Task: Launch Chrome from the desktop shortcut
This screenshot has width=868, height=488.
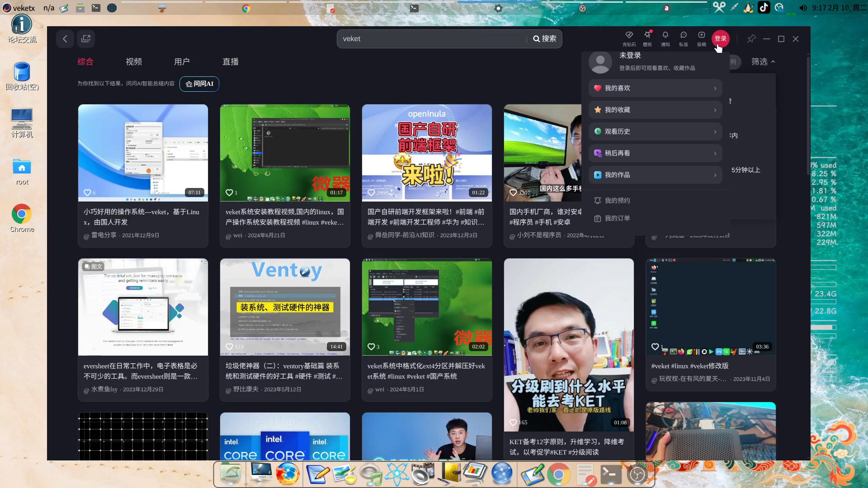Action: point(22,218)
